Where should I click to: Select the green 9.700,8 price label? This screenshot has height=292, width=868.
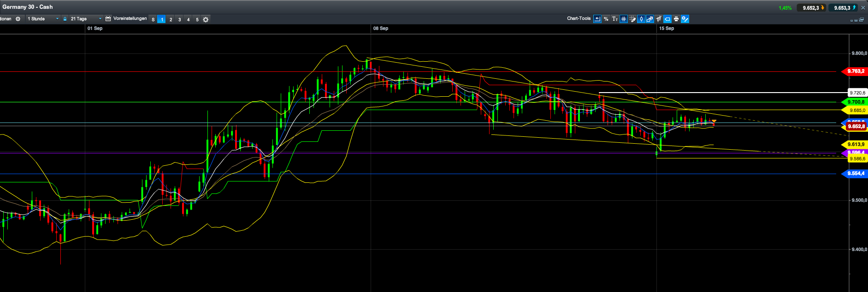(x=855, y=102)
